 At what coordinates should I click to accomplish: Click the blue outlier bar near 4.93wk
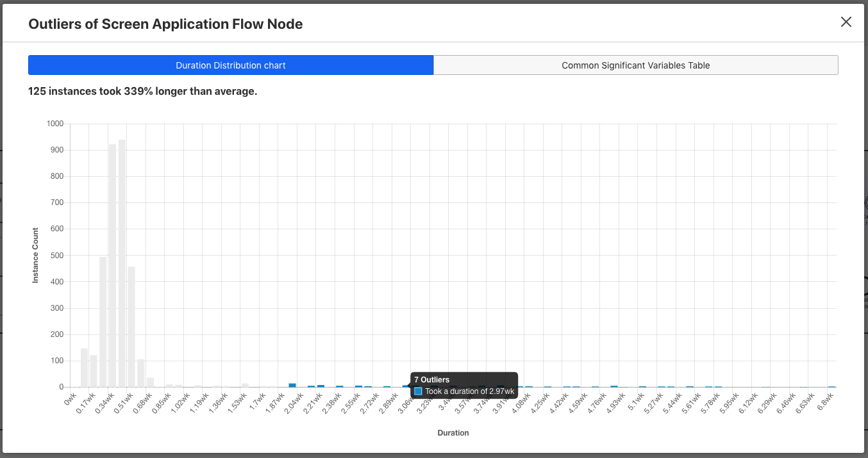pyautogui.click(x=614, y=386)
